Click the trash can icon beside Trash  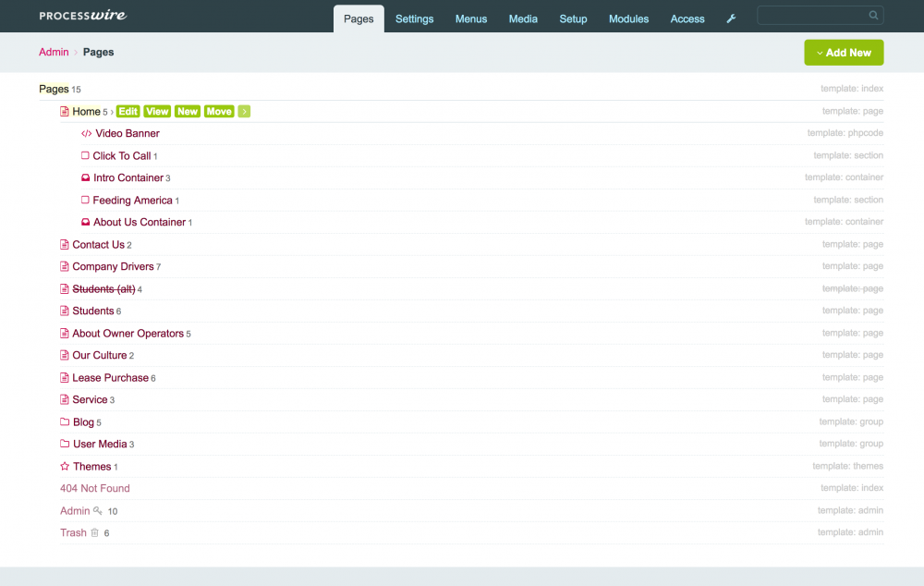pyautogui.click(x=94, y=533)
